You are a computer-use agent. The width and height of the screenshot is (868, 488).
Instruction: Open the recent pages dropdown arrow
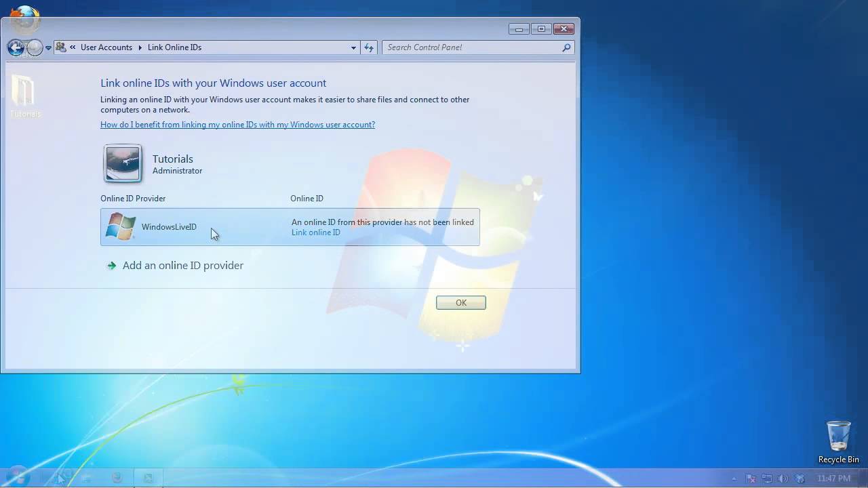(x=48, y=48)
